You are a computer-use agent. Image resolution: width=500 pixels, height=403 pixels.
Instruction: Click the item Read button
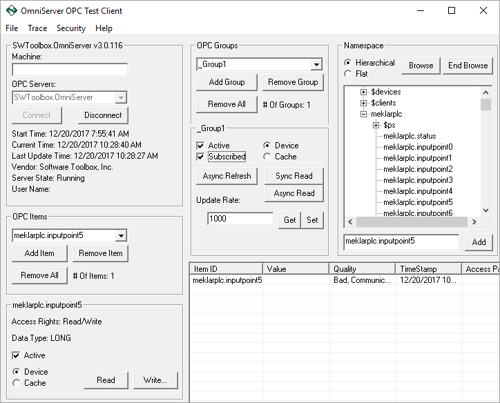106,380
